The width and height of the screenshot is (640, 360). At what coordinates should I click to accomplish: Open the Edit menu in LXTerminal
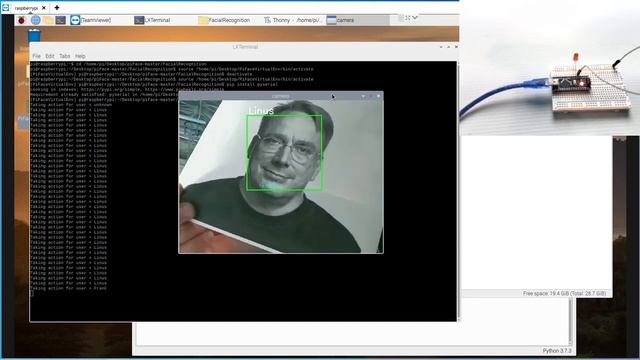pyautogui.click(x=50, y=56)
